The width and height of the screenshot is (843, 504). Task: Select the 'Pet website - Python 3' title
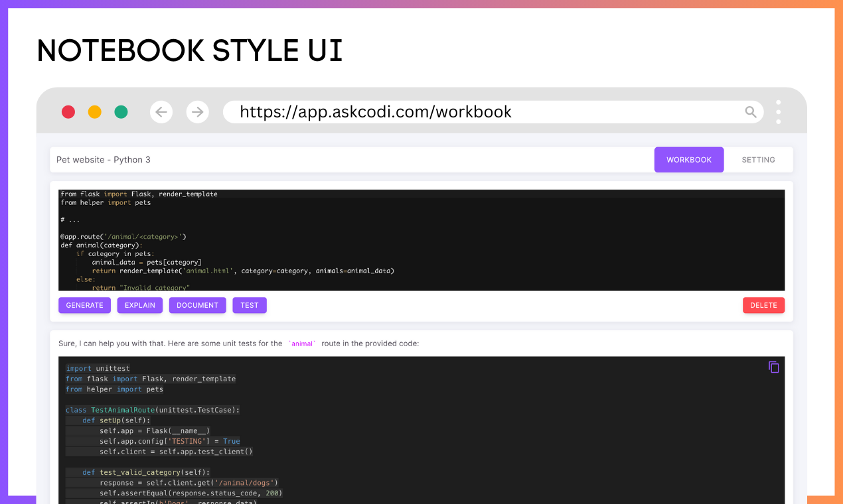pos(104,160)
